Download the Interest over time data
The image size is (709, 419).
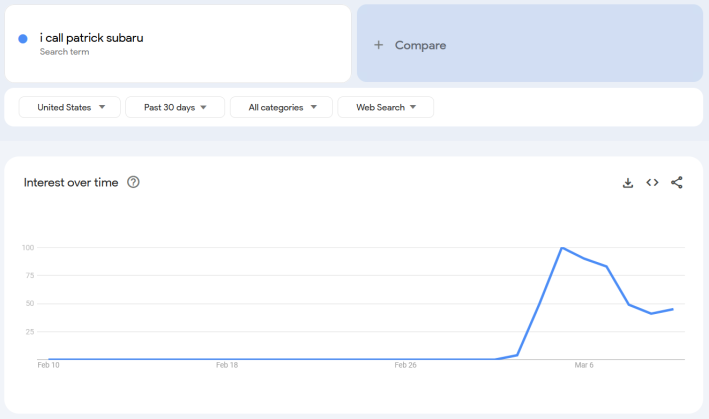point(628,183)
